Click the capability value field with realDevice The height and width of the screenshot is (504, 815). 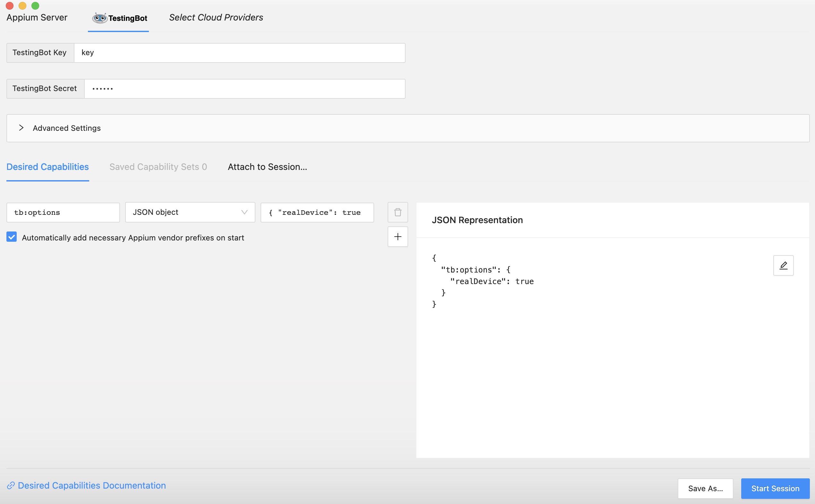pos(317,212)
